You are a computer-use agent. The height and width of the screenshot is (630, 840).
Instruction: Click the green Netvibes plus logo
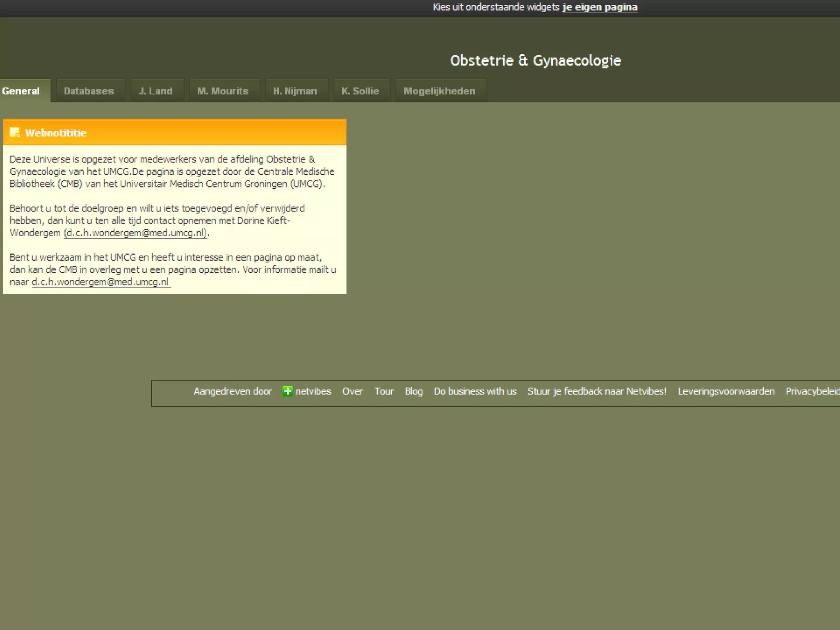pos(288,391)
